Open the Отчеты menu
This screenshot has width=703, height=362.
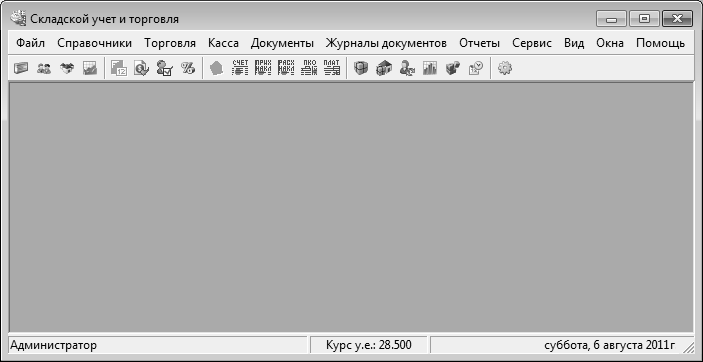[x=479, y=44]
